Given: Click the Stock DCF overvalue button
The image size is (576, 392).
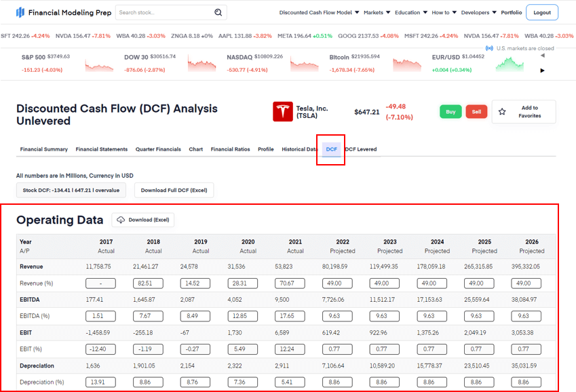Looking at the screenshot, I should tap(71, 191).
